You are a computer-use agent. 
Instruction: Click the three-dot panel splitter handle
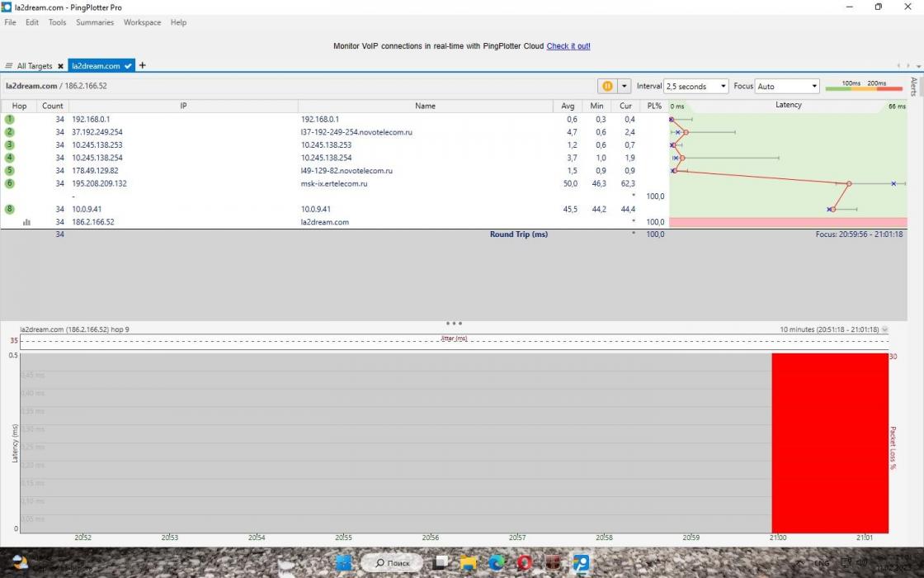pos(454,324)
